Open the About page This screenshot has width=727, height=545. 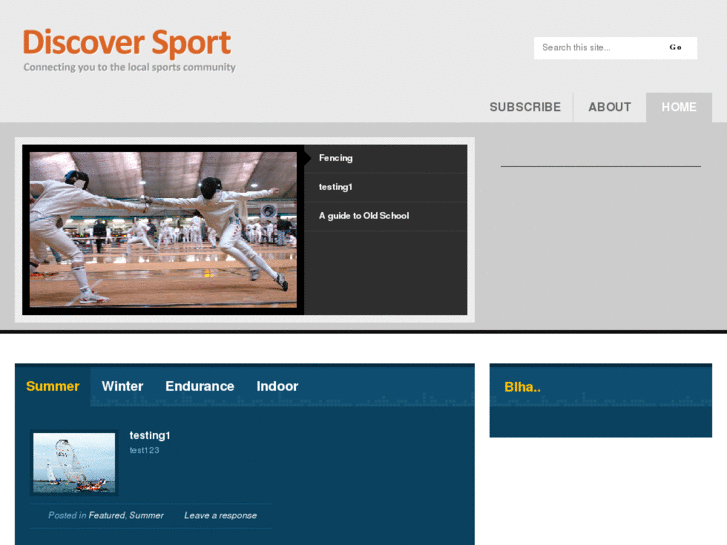click(609, 107)
